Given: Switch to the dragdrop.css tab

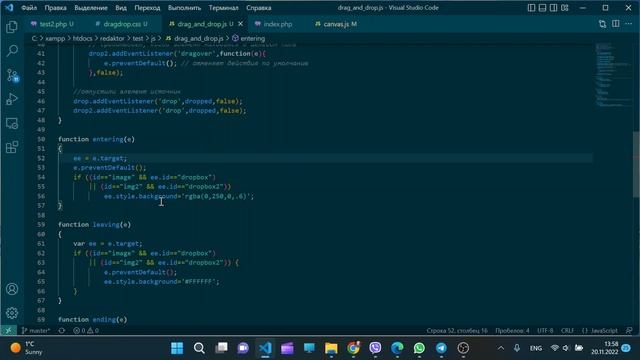Looking at the screenshot, I should point(121,24).
